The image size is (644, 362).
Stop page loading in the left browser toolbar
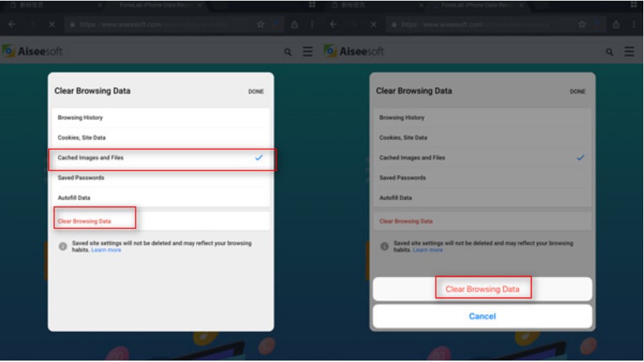(x=51, y=24)
